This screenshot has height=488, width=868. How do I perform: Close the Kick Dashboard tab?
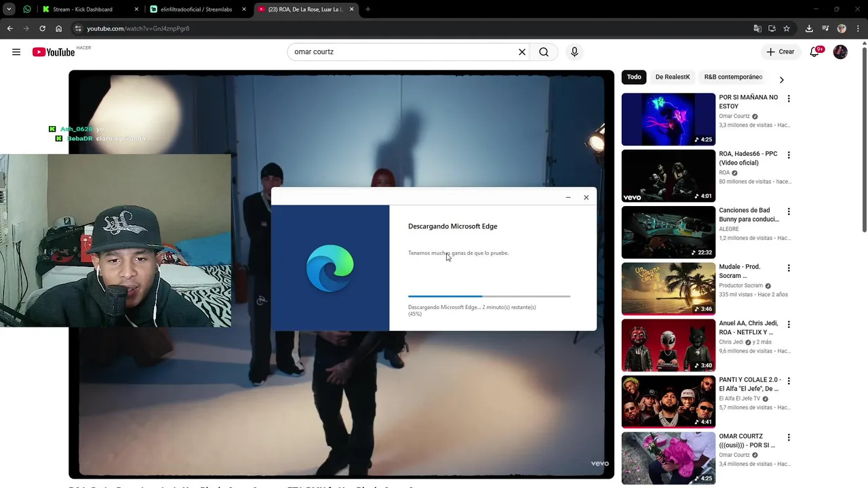[x=136, y=9]
